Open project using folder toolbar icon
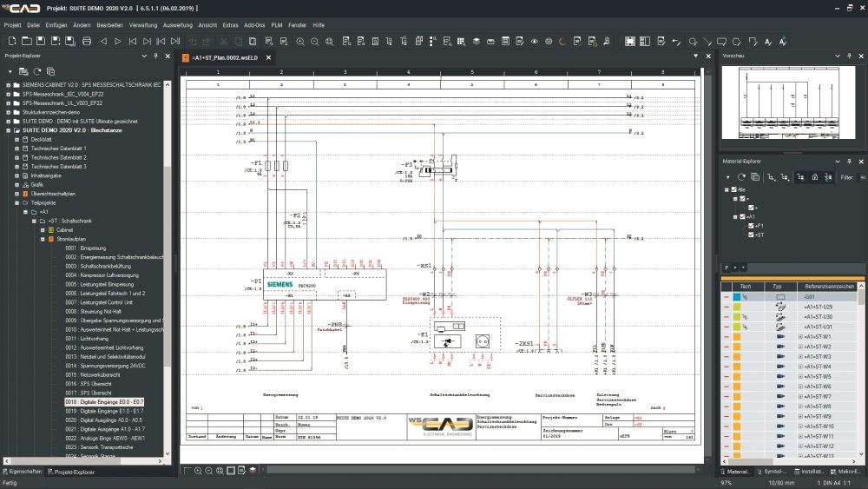 coord(27,41)
